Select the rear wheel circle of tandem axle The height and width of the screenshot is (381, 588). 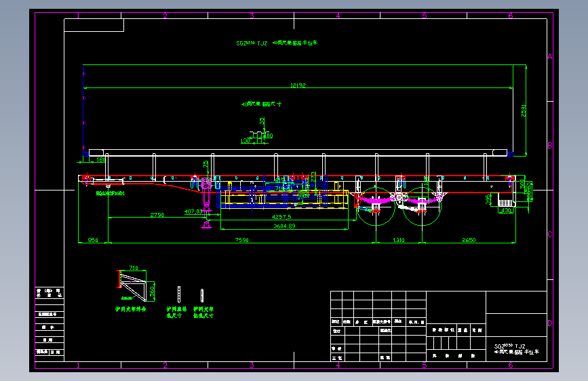pos(422,206)
